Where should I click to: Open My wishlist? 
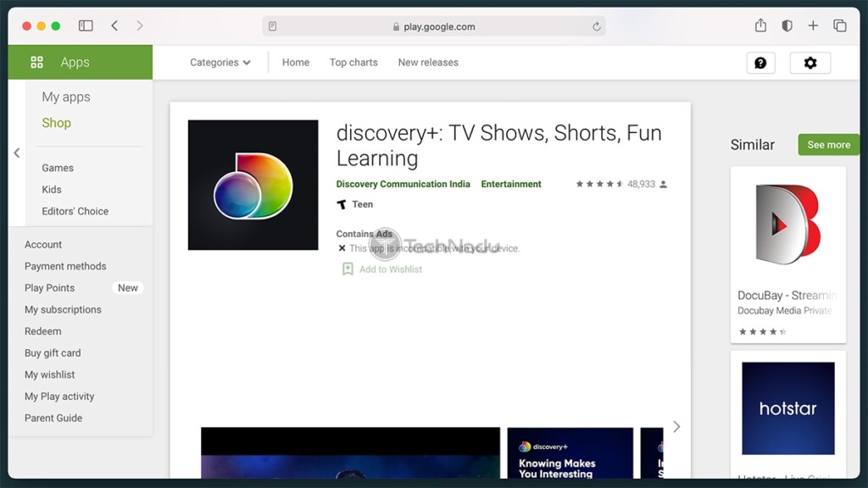(x=49, y=374)
